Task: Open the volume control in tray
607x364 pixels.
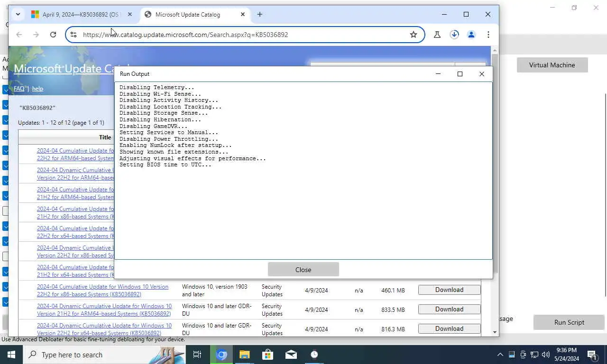Action: click(546, 355)
